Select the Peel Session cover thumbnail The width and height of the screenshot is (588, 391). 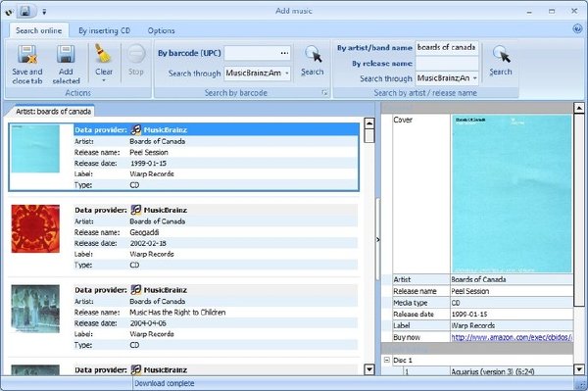point(35,148)
